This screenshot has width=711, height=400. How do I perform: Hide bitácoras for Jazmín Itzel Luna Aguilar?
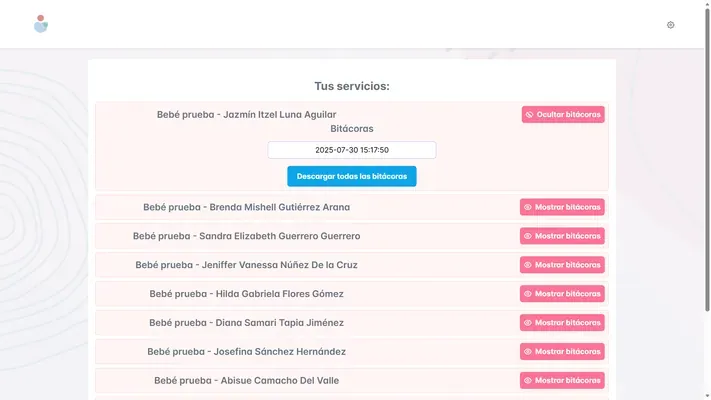[x=563, y=114]
